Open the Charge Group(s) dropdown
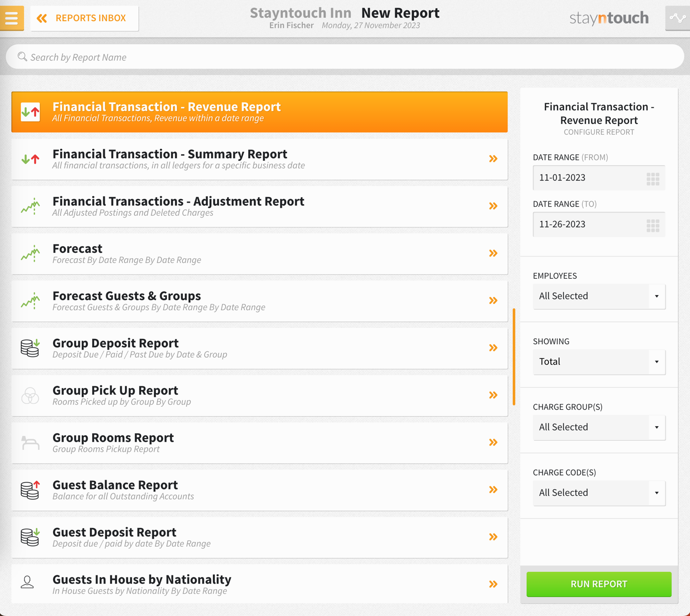Screen dimensions: 690x616 (599, 428)
